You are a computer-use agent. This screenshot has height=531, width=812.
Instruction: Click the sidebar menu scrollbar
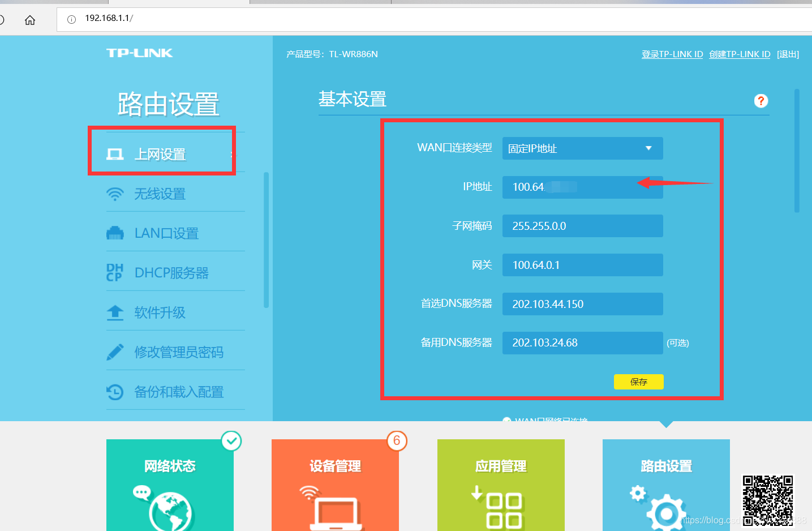click(266, 240)
